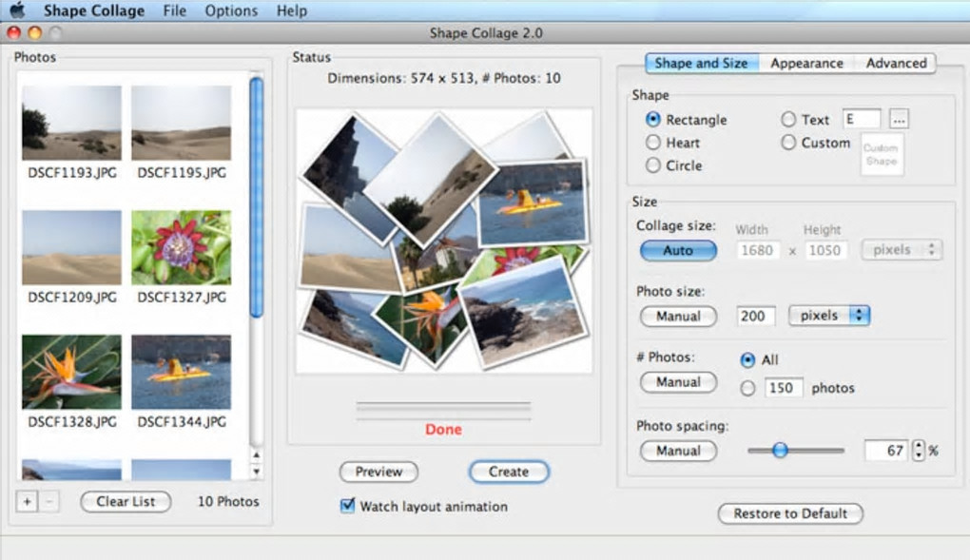Open the Shape Collage application menu

94,10
